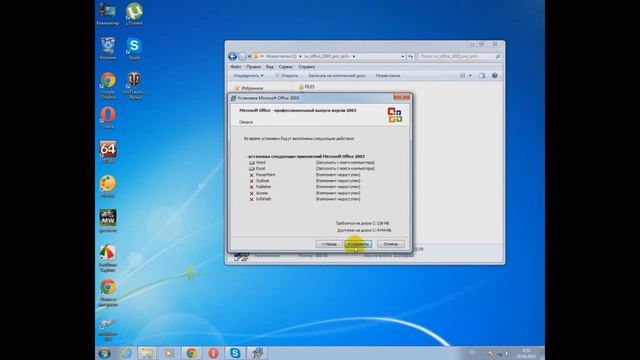Open Opera from the taskbar

[x=213, y=353]
